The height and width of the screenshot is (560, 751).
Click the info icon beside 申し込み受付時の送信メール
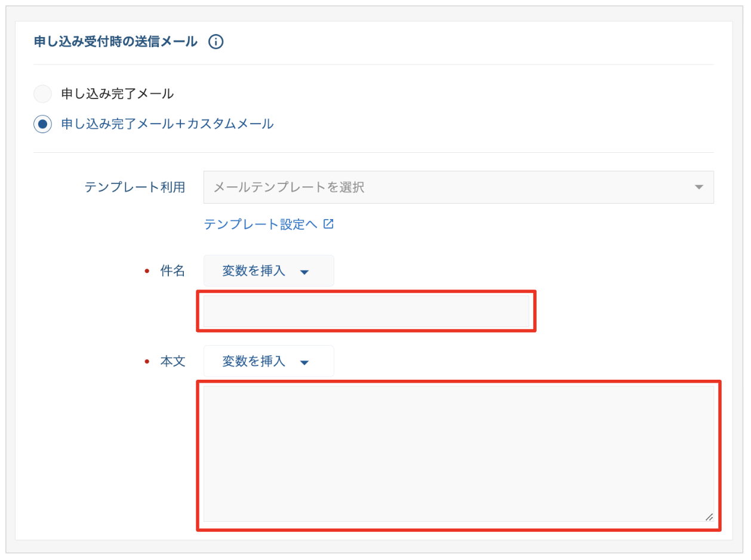pyautogui.click(x=216, y=42)
